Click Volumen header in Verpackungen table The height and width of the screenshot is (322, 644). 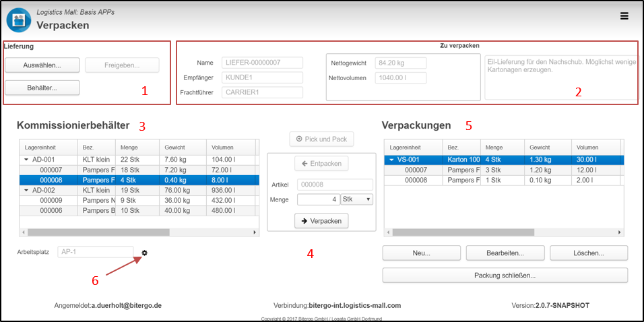pyautogui.click(x=595, y=147)
